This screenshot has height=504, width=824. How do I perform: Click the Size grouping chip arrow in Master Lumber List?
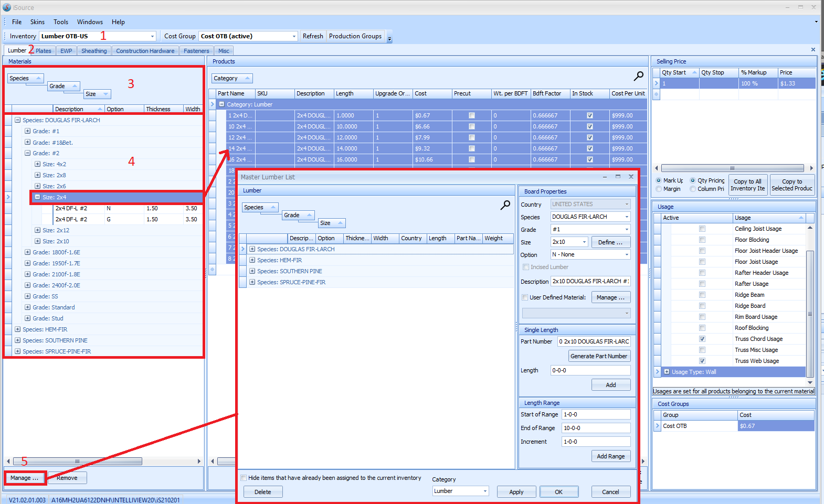[x=340, y=223]
